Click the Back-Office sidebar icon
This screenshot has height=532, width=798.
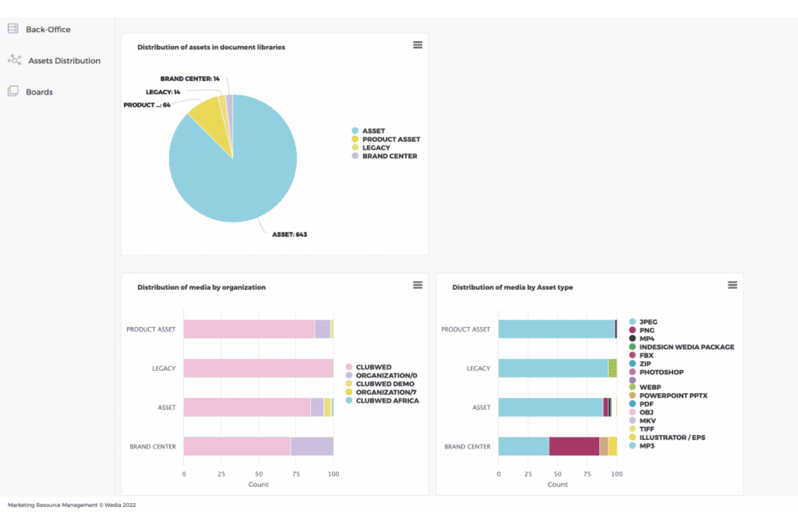coord(13,29)
